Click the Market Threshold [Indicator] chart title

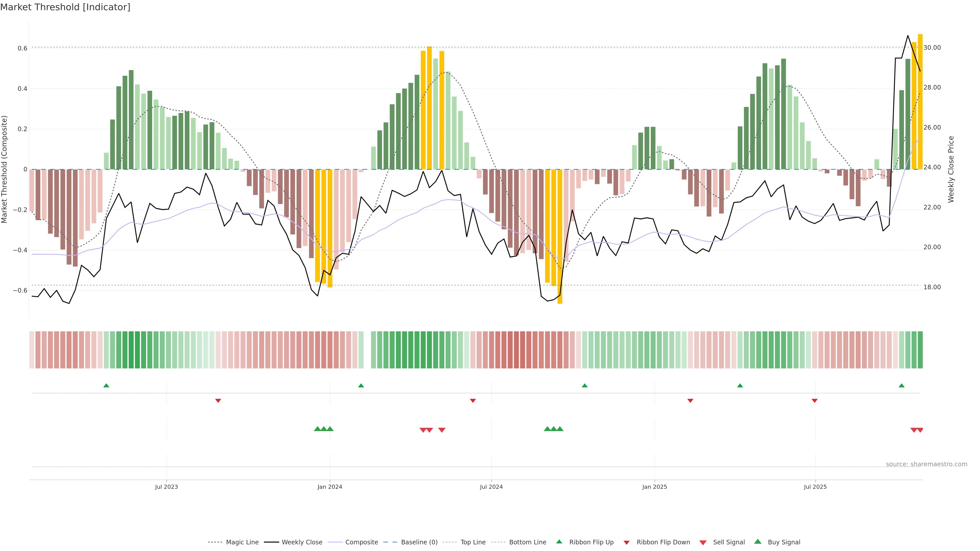tap(65, 7)
